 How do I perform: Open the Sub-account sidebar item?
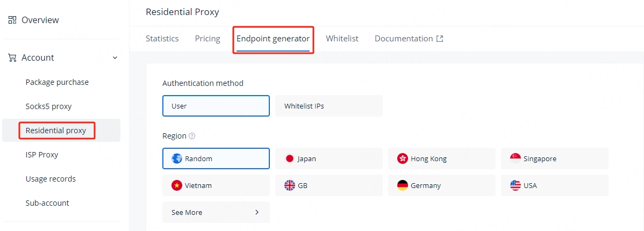tap(47, 203)
